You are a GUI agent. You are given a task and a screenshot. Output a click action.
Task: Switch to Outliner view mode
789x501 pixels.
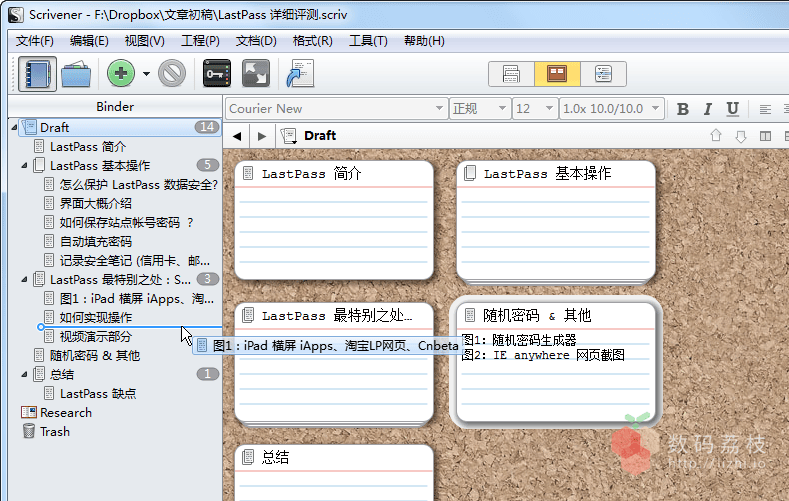coord(603,74)
